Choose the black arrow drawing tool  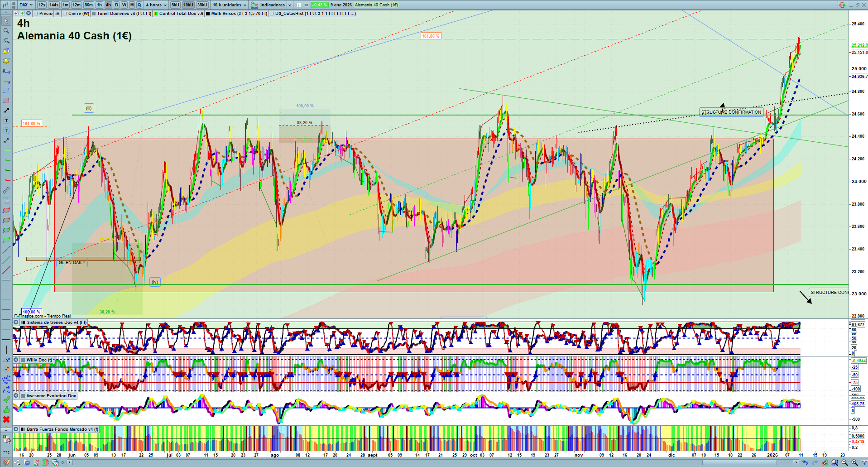[6, 111]
